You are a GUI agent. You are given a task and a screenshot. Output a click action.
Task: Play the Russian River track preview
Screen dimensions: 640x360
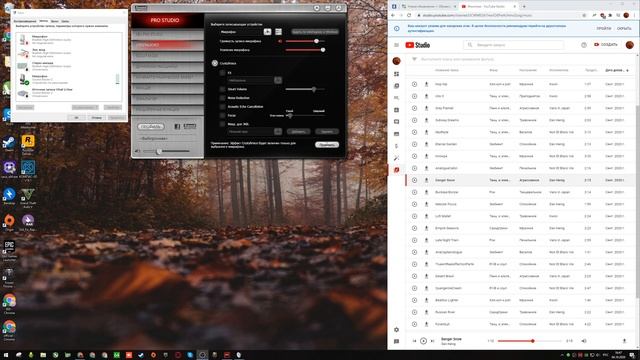pyautogui.click(x=414, y=312)
